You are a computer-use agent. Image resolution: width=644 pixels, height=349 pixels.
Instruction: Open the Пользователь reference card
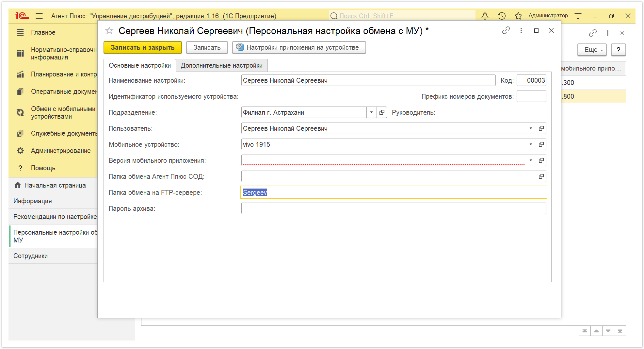coord(541,128)
